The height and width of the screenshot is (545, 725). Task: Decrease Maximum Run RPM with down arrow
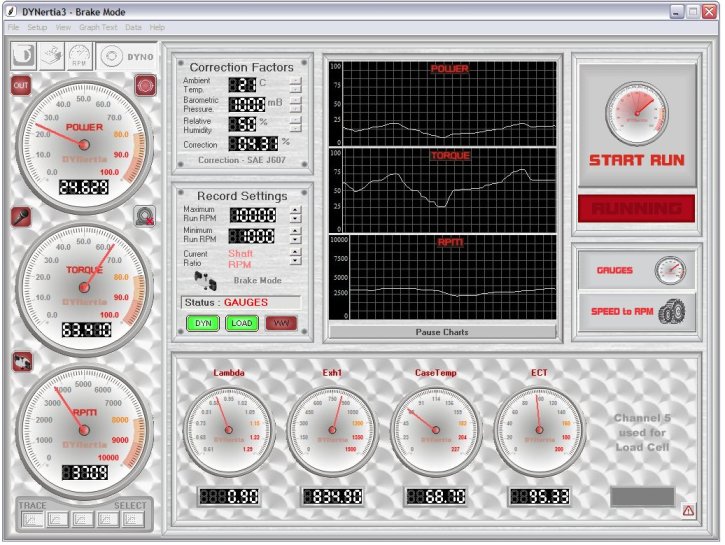(x=295, y=219)
